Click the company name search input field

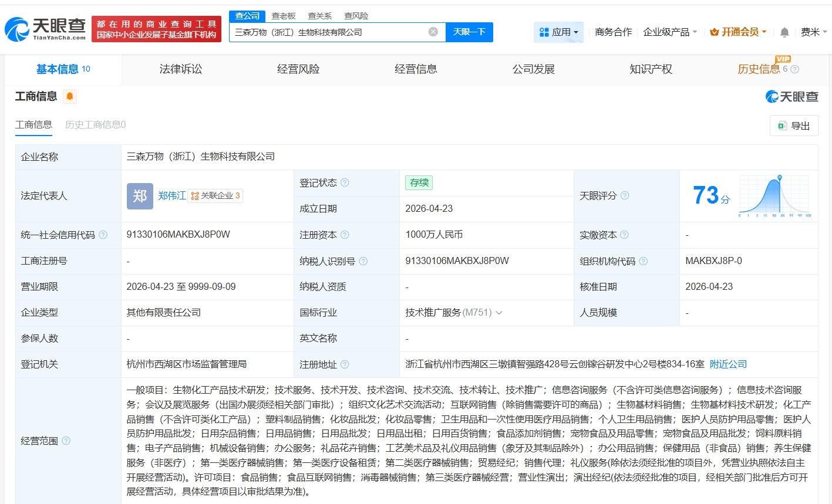pyautogui.click(x=329, y=32)
